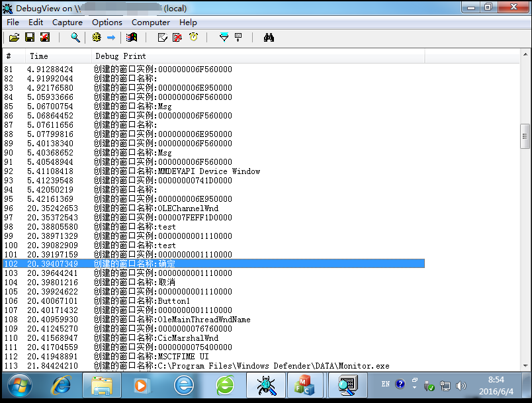Click the white notepad with pencil icon
The height and width of the screenshot is (403, 532).
click(x=163, y=37)
